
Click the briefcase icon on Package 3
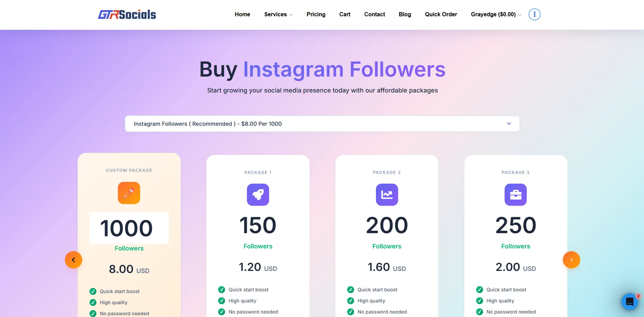pos(515,195)
